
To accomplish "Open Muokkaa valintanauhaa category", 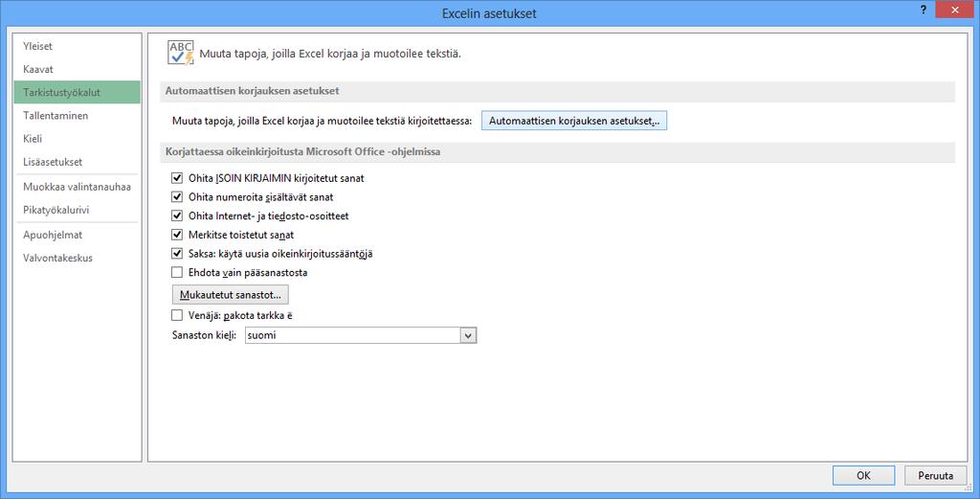I will coord(77,187).
